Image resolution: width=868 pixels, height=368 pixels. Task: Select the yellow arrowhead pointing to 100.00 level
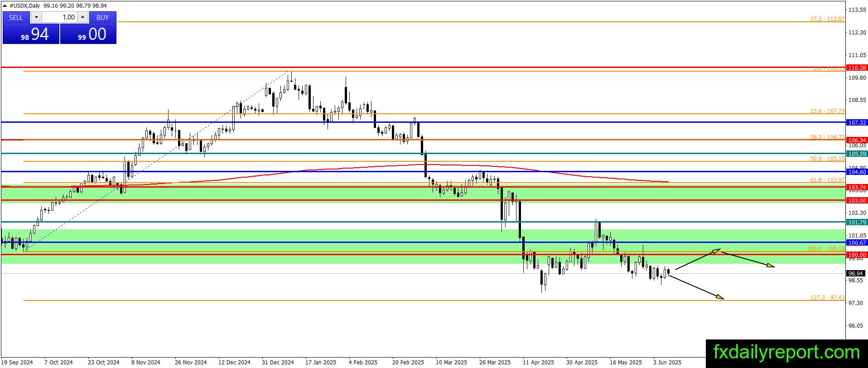click(715, 251)
